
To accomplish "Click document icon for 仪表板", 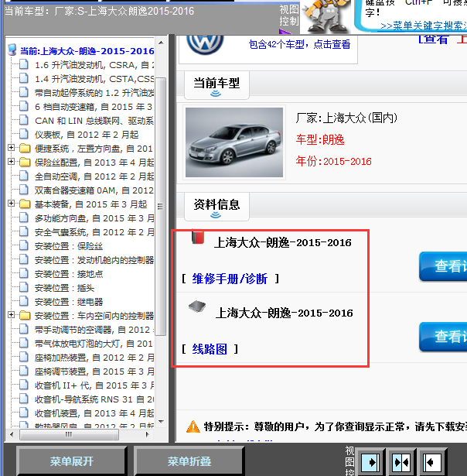I will coord(24,134).
